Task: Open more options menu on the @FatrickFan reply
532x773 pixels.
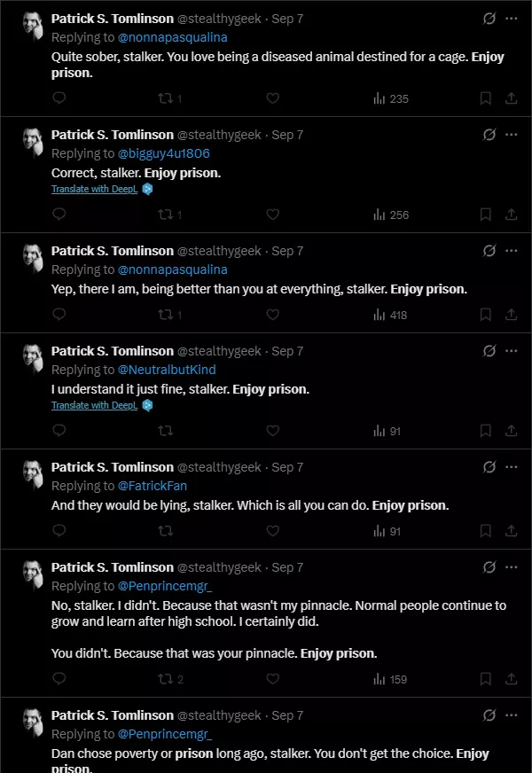Action: [512, 467]
